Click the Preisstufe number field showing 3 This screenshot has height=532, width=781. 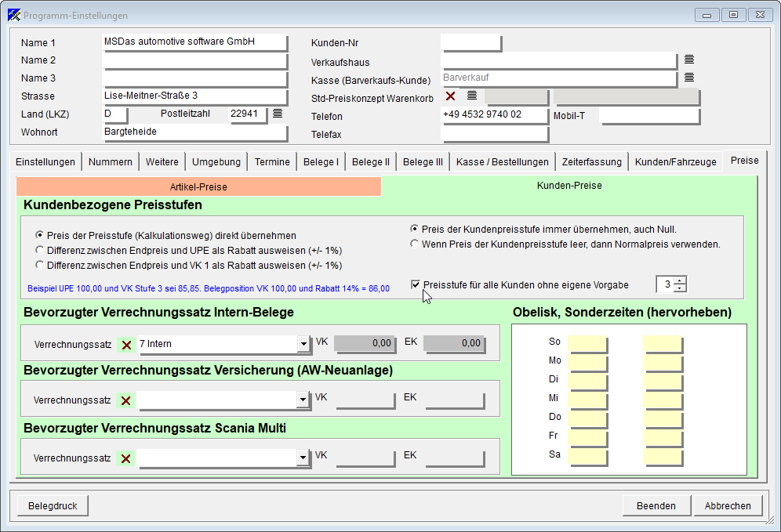(x=665, y=284)
